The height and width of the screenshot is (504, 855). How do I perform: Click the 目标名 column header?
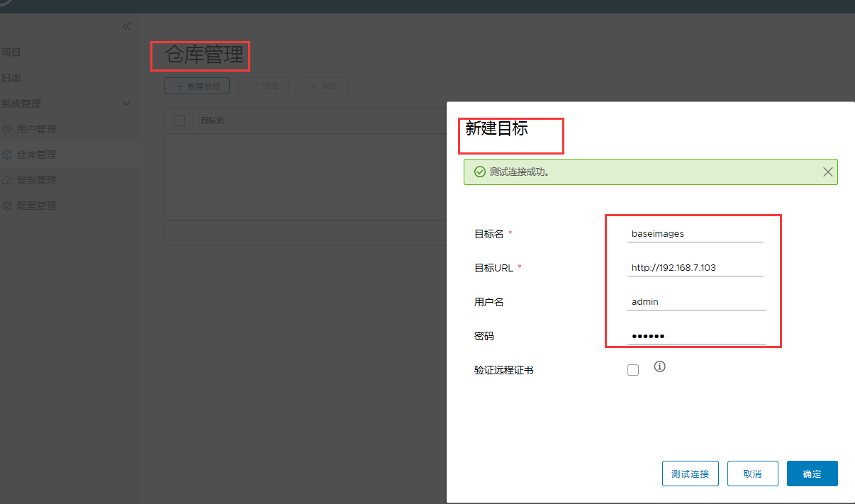tap(213, 121)
